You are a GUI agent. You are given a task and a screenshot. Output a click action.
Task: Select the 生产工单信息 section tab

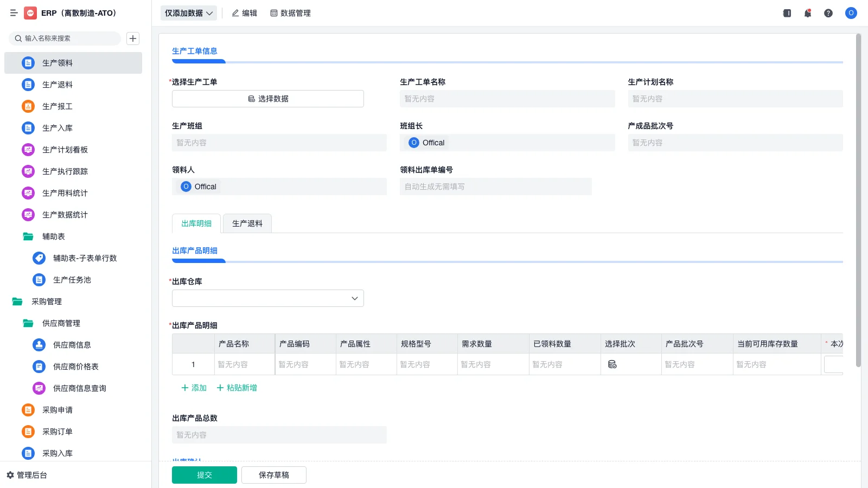pyautogui.click(x=195, y=51)
